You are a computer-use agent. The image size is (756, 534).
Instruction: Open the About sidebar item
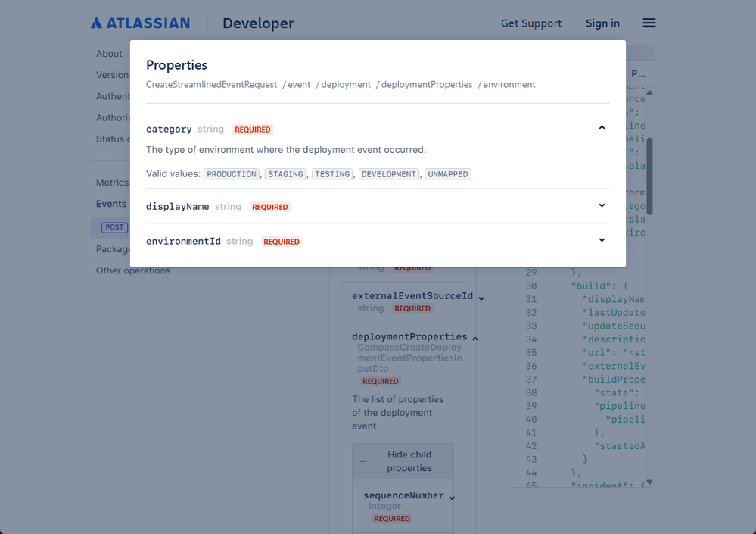click(109, 54)
